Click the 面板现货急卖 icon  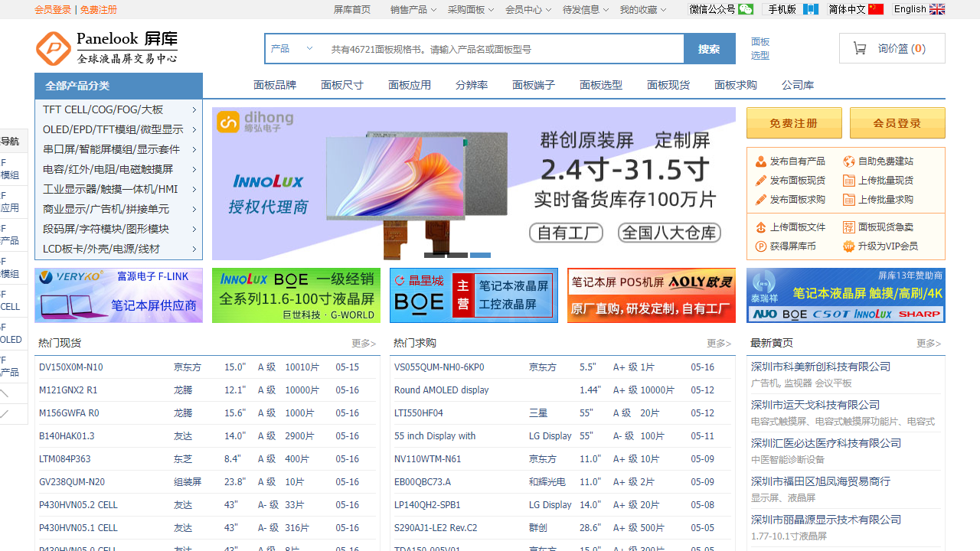tap(849, 227)
